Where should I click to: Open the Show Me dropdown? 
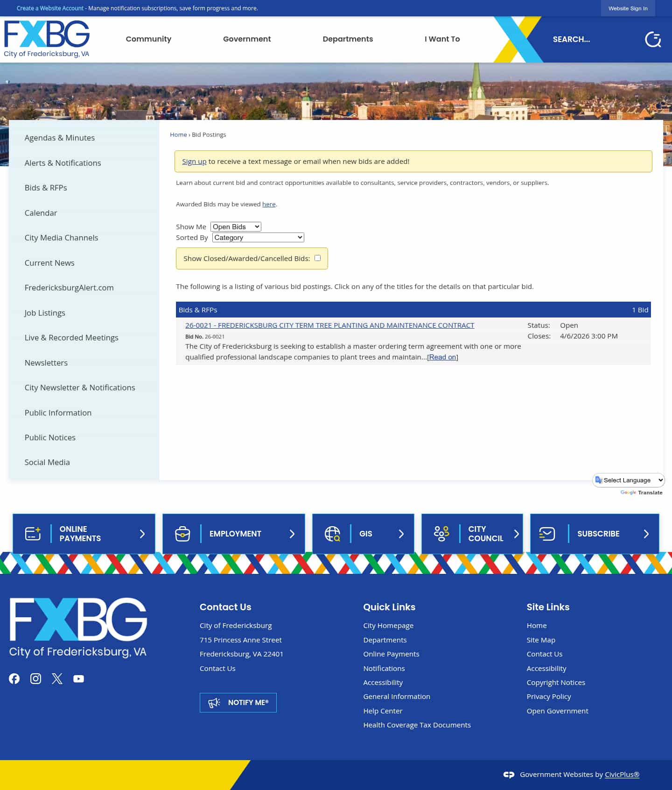pos(236,226)
